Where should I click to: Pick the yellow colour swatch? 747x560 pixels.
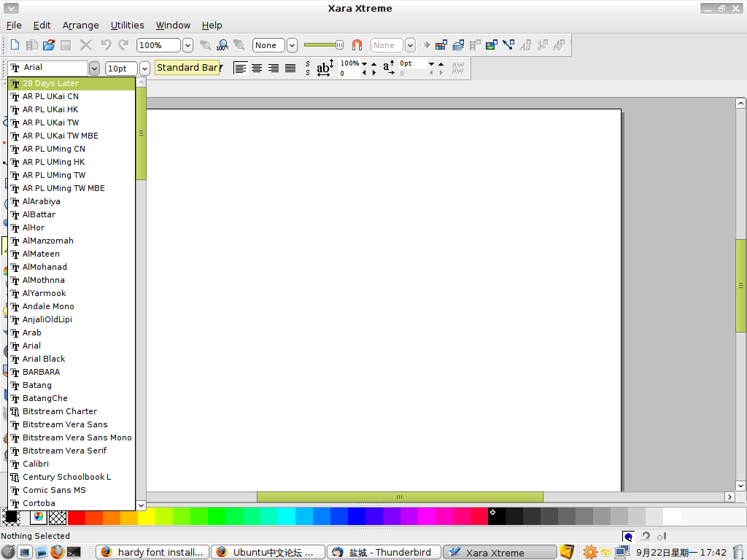(x=146, y=517)
